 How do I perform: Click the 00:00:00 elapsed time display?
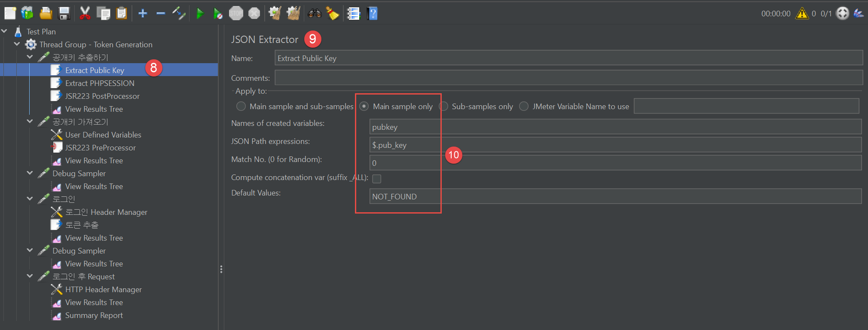776,13
